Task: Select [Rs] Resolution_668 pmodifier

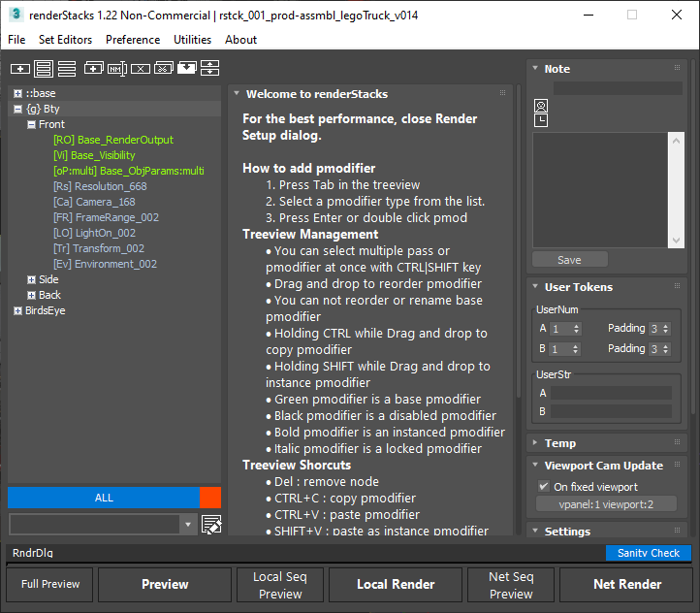Action: (100, 186)
